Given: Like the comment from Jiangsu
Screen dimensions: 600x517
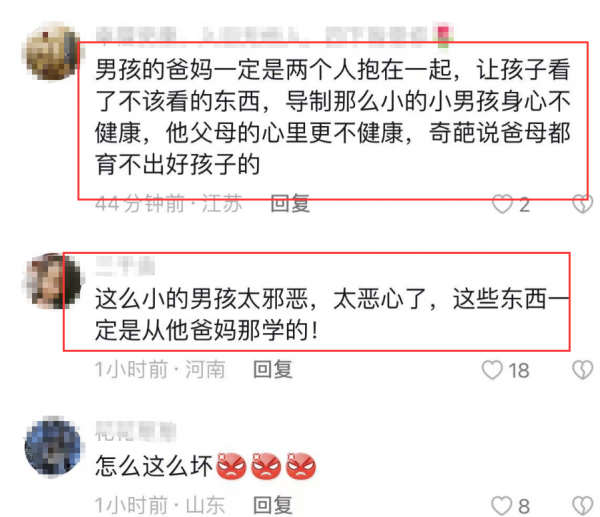Looking at the screenshot, I should (x=502, y=204).
